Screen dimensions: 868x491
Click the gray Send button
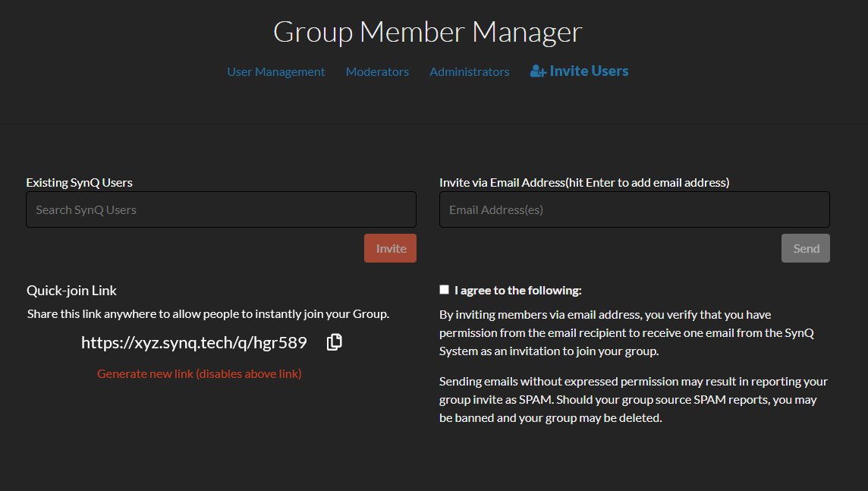tap(806, 248)
